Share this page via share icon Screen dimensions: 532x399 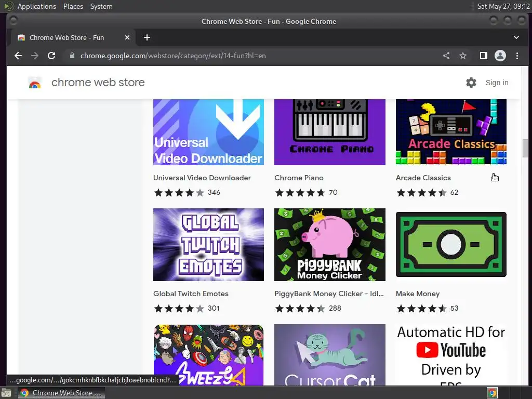point(446,56)
